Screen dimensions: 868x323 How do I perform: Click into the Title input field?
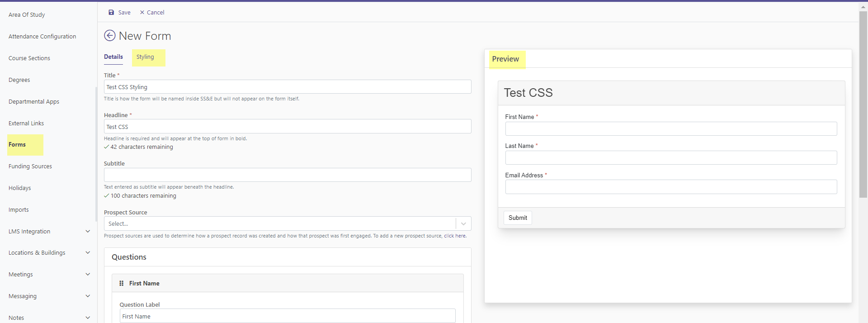click(288, 87)
